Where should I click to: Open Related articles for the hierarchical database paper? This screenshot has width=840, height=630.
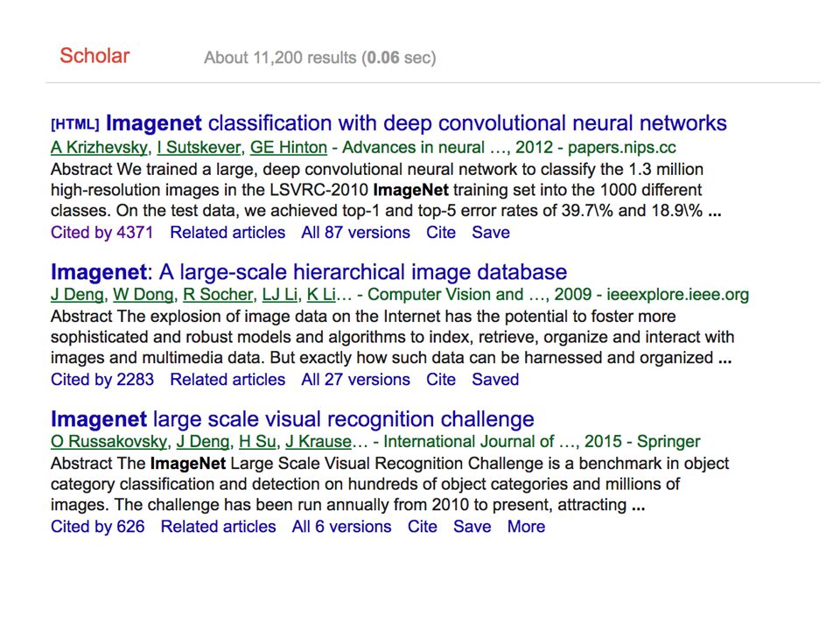pos(227,379)
